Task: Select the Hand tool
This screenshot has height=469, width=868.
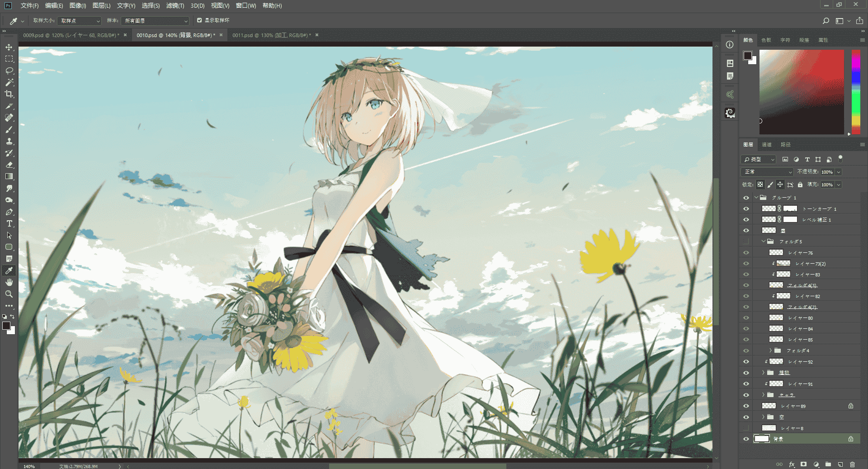Action: pos(9,282)
